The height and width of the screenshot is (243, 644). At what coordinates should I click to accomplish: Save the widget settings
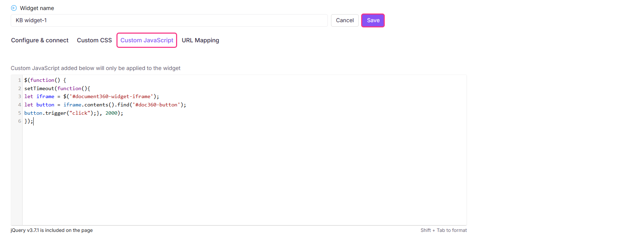coord(373,20)
